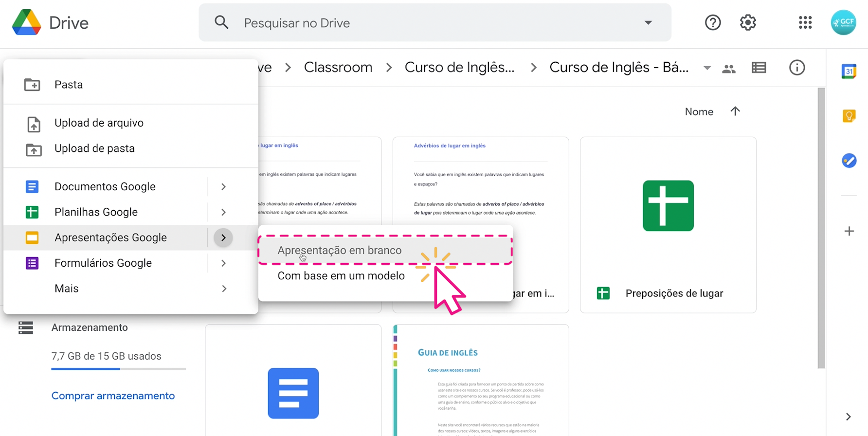This screenshot has width=868, height=436.
Task: Select Pasta menu entry
Action: point(131,85)
